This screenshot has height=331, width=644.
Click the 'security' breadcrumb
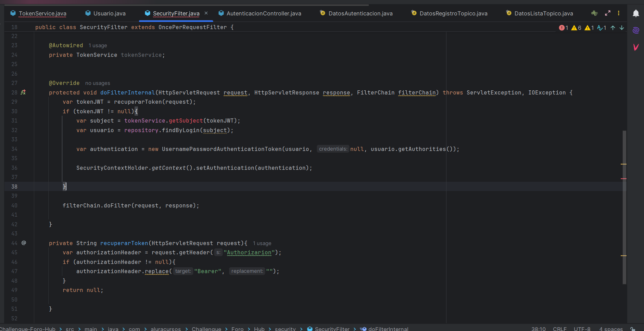point(285,329)
